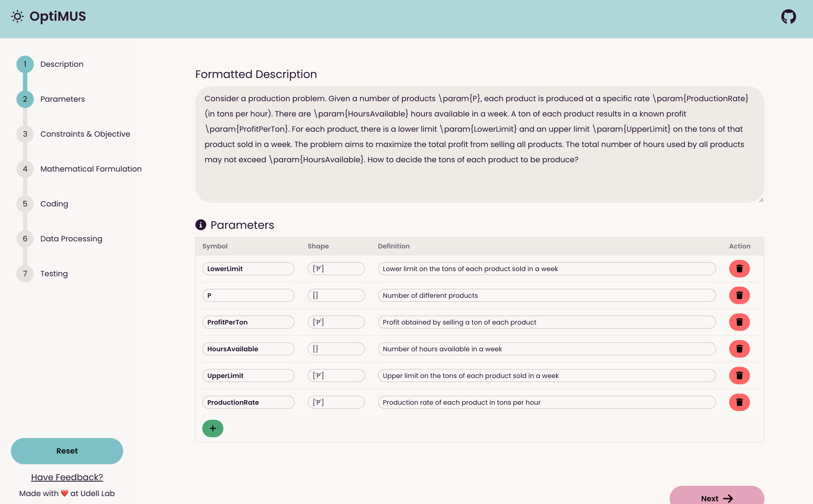The height and width of the screenshot is (504, 813).
Task: Remove the UpperLimit parameter row
Action: [x=739, y=375]
